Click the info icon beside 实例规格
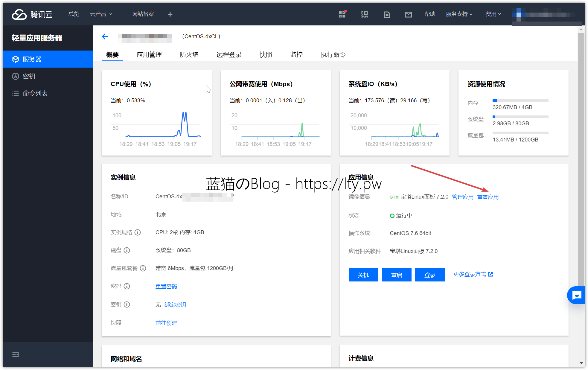The image size is (588, 370). tap(138, 232)
